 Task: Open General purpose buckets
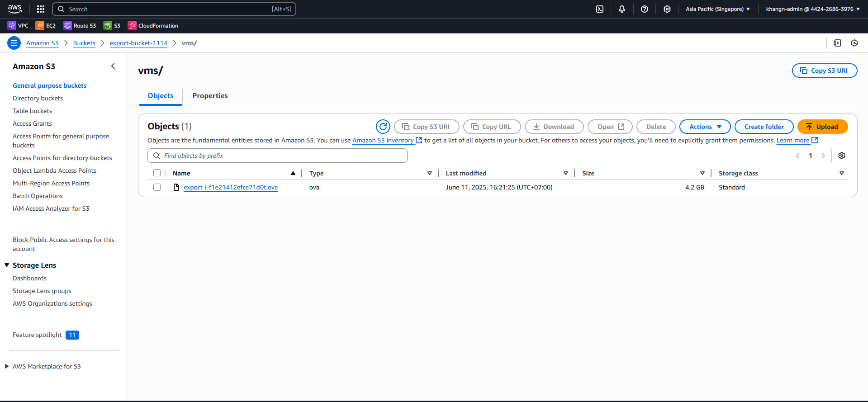50,85
